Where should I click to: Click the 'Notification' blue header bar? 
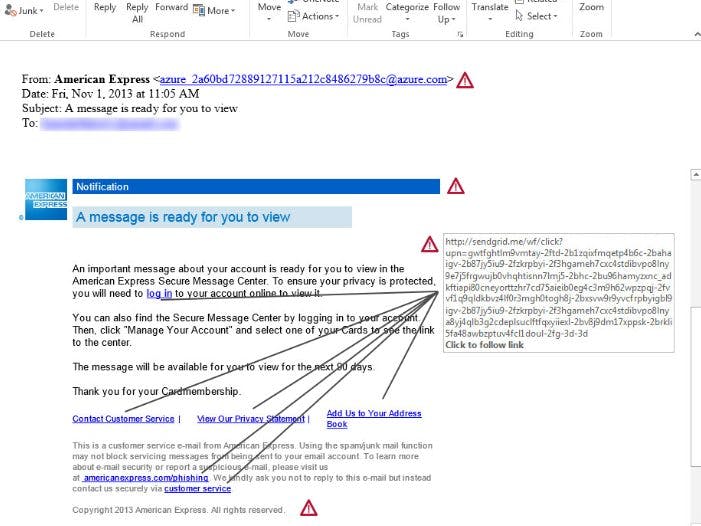click(x=256, y=187)
